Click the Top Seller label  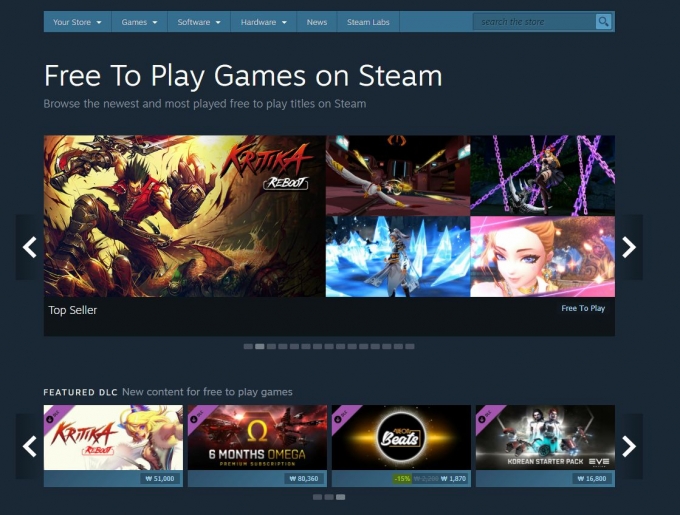(72, 310)
